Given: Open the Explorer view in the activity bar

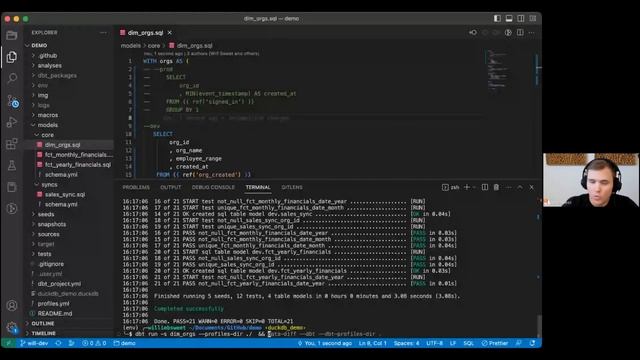Looking at the screenshot, I should click(12, 56).
